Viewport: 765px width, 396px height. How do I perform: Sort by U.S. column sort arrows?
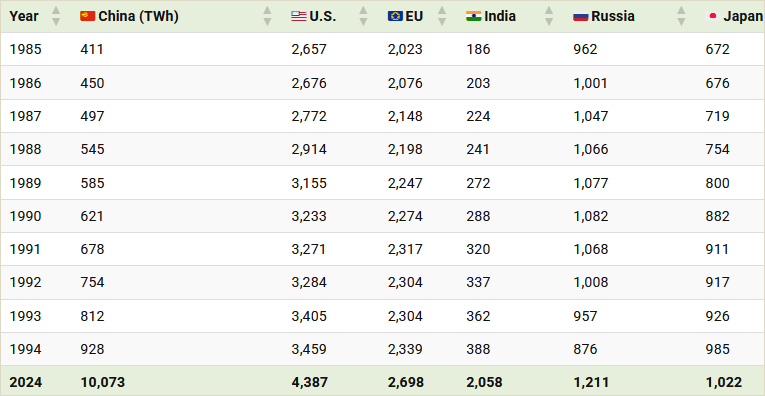363,16
